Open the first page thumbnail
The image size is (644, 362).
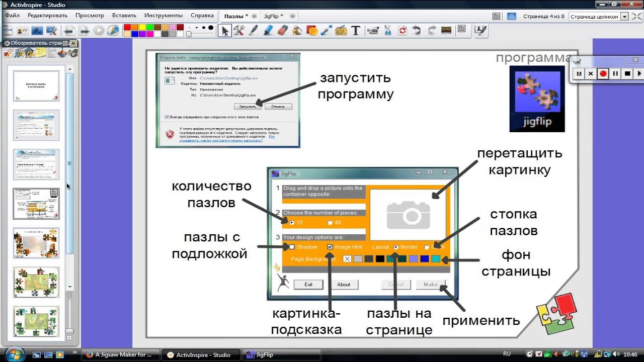[36, 85]
